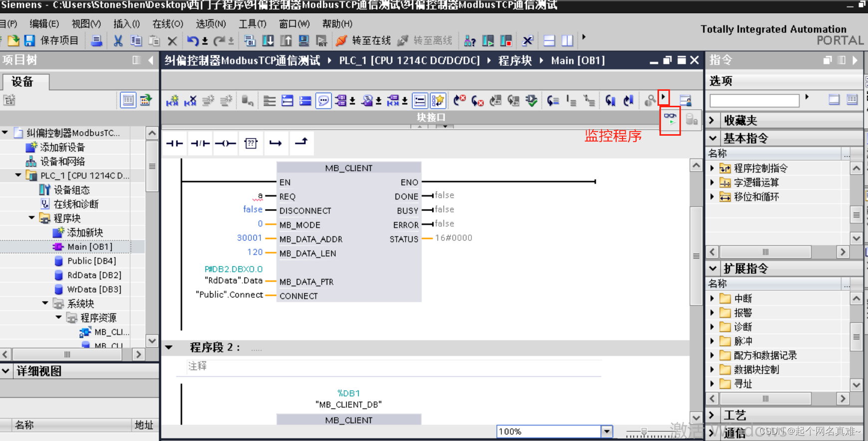This screenshot has width=868, height=441.
Task: Toggle the favorites star display icon
Action: (437, 101)
